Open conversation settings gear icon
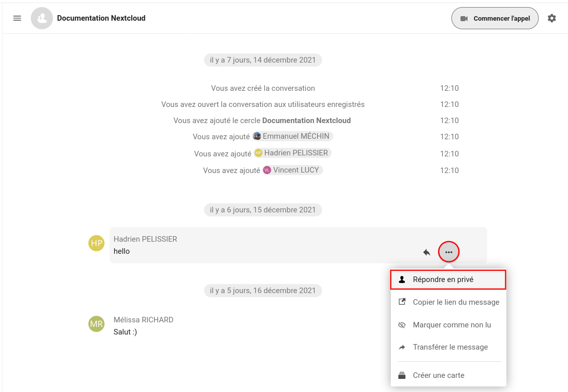The image size is (568, 392). [x=552, y=18]
